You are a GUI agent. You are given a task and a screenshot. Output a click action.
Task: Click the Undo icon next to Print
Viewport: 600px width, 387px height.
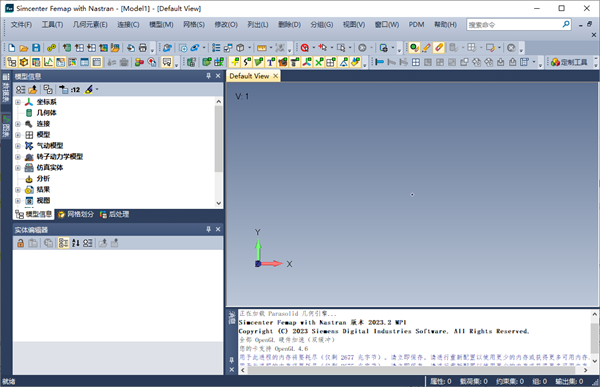[131, 48]
